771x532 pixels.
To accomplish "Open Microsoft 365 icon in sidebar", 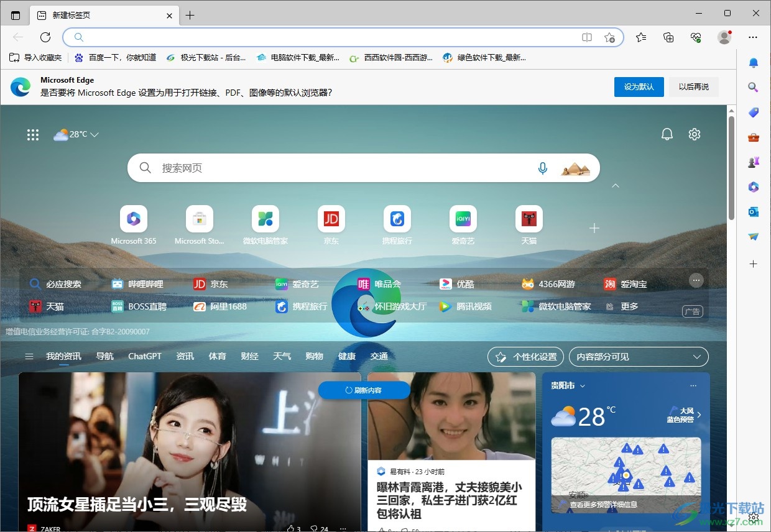I will point(754,187).
